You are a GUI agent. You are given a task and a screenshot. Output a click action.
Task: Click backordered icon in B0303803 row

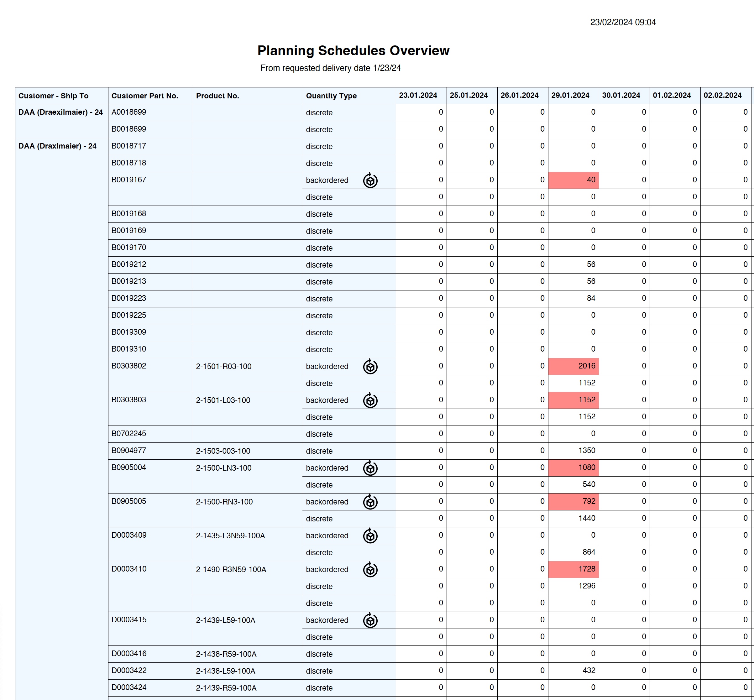click(370, 400)
